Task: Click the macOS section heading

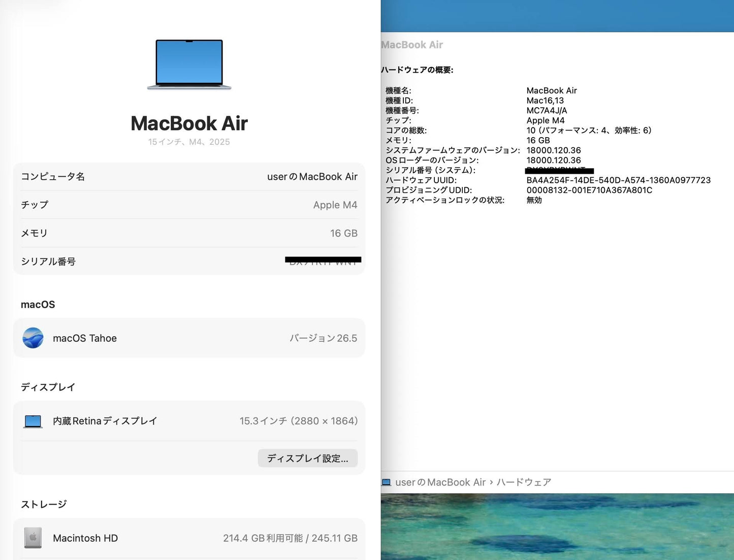Action: (x=38, y=305)
